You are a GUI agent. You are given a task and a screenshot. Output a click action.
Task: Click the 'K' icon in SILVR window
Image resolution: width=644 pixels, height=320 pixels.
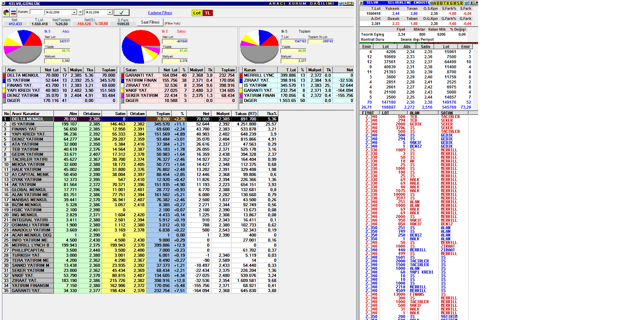point(448,3)
